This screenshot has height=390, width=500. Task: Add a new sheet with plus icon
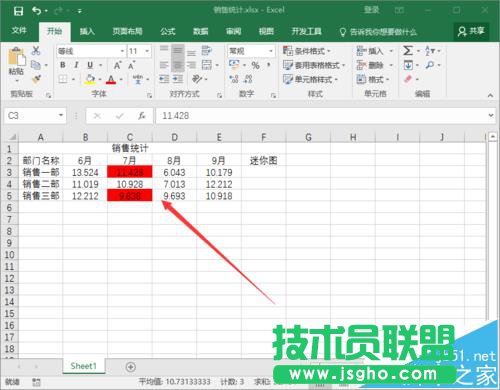tap(131, 367)
